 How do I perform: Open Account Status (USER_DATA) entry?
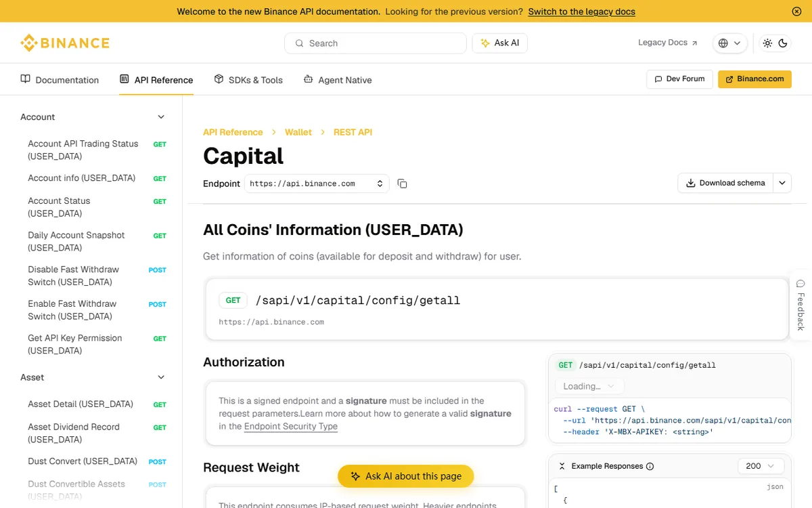coord(97,207)
